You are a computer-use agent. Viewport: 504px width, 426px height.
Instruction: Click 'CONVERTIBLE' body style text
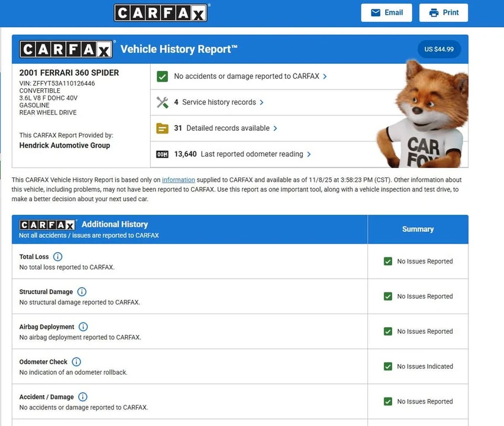[40, 91]
